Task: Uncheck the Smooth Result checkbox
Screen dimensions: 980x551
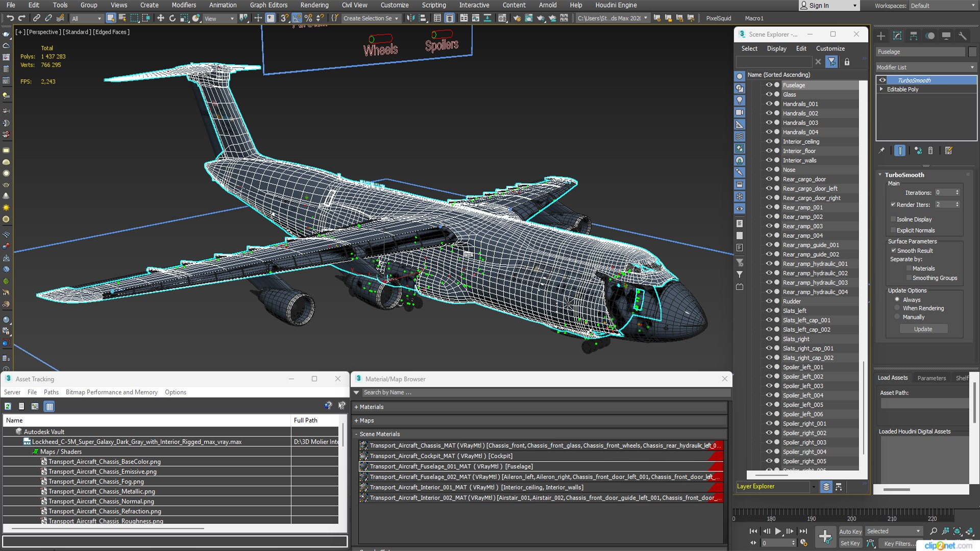Action: pyautogui.click(x=894, y=251)
